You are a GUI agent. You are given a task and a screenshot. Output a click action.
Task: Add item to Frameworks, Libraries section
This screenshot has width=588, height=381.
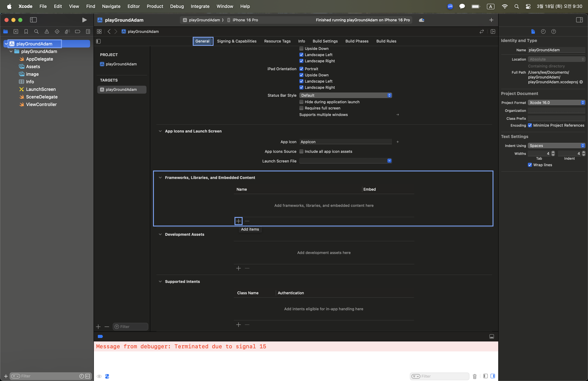pos(238,221)
